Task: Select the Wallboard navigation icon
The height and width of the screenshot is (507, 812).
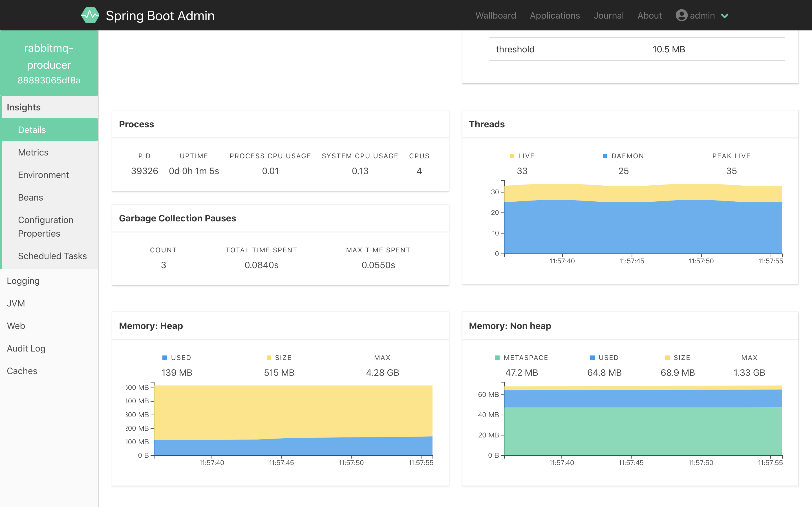Action: click(496, 15)
